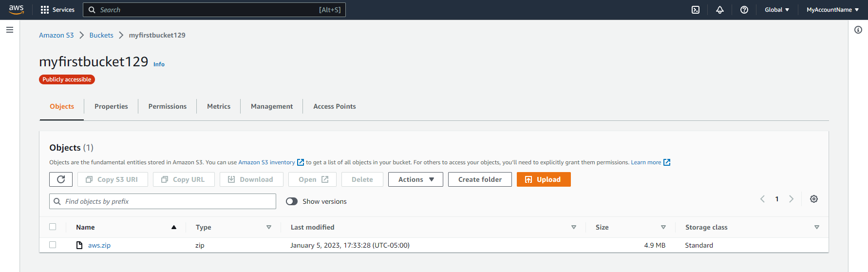The height and width of the screenshot is (272, 868).
Task: Expand the Actions dropdown
Action: coord(415,179)
